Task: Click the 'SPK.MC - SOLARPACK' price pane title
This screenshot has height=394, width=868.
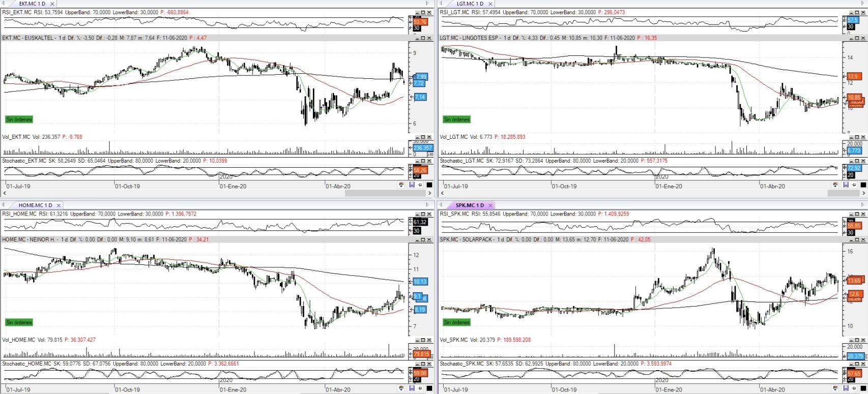Action: (x=467, y=239)
